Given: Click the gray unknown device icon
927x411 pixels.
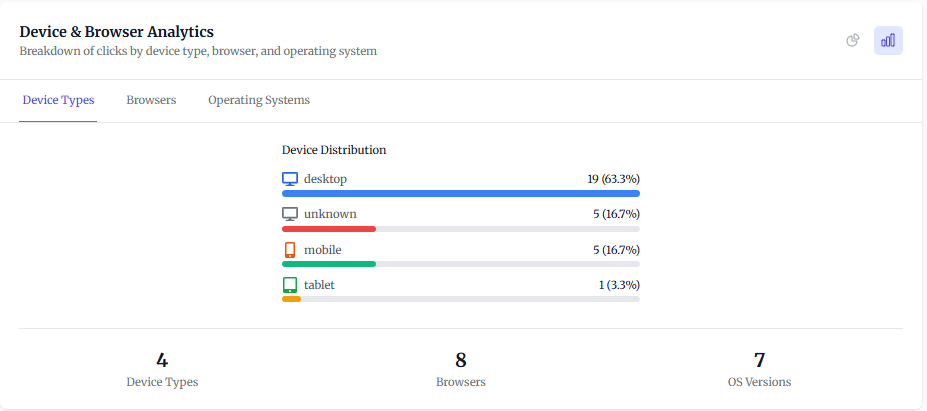Looking at the screenshot, I should pyautogui.click(x=290, y=214).
